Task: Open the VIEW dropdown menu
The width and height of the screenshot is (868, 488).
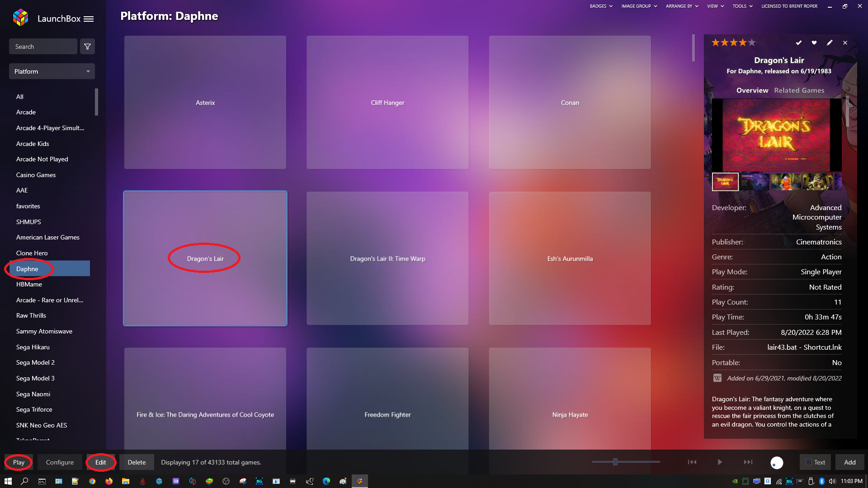Action: (716, 6)
